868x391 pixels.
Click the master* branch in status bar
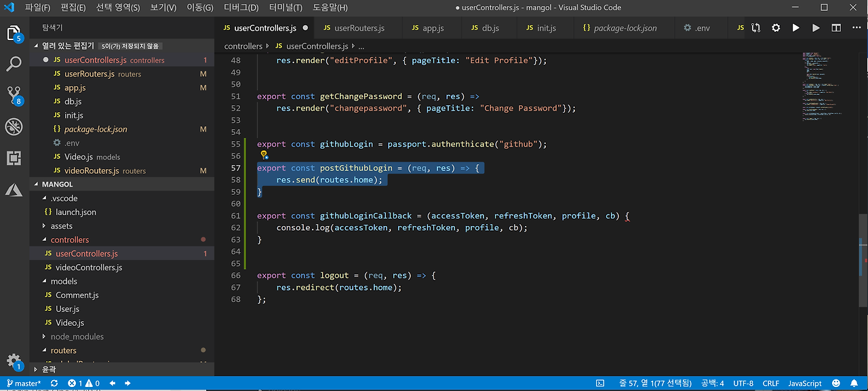coord(24,384)
